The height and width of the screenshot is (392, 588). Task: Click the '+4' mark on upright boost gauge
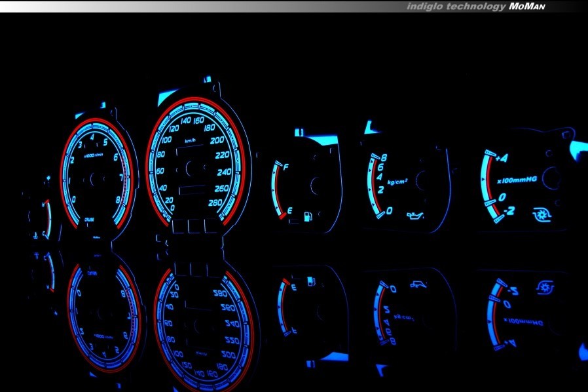coord(502,158)
